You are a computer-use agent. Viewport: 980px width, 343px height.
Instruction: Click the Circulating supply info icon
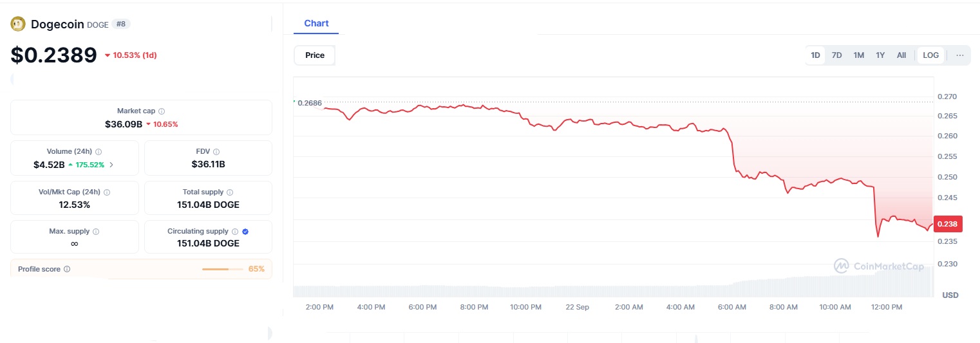235,232
